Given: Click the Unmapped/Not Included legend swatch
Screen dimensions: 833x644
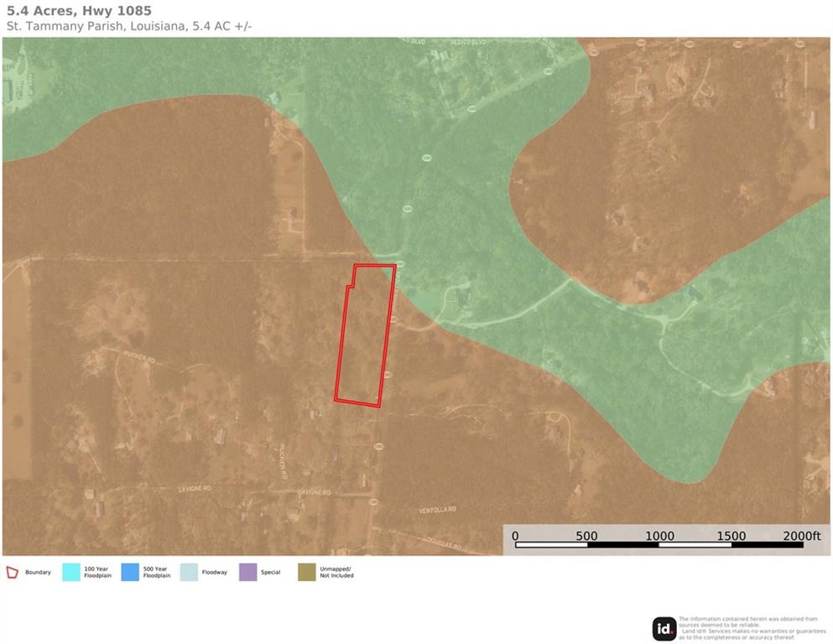Looking at the screenshot, I should click(307, 573).
